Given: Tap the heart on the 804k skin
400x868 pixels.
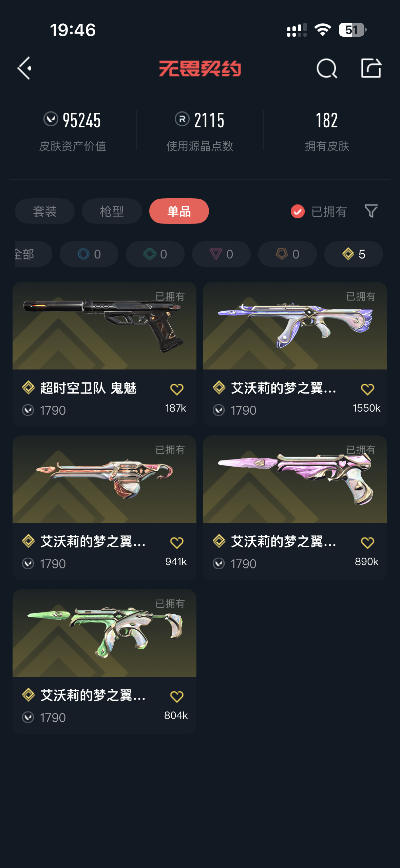Looking at the screenshot, I should point(177,697).
